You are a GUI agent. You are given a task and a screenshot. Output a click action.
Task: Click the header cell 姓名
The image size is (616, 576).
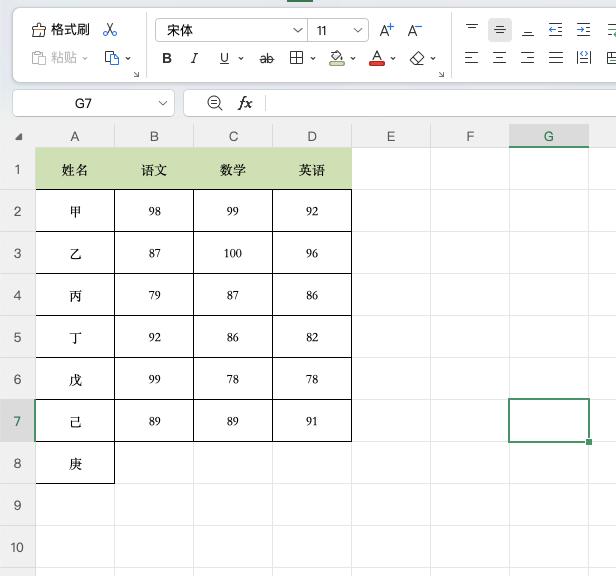[75, 169]
